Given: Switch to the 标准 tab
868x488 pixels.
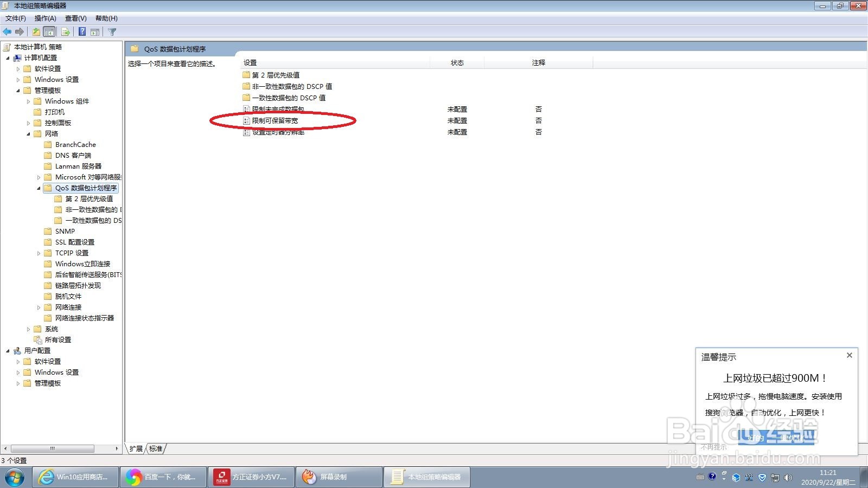Looking at the screenshot, I should click(x=156, y=449).
